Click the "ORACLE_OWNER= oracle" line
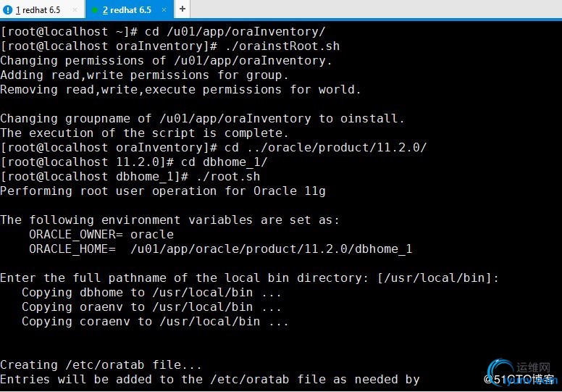This screenshot has height=392, width=562. pos(101,235)
